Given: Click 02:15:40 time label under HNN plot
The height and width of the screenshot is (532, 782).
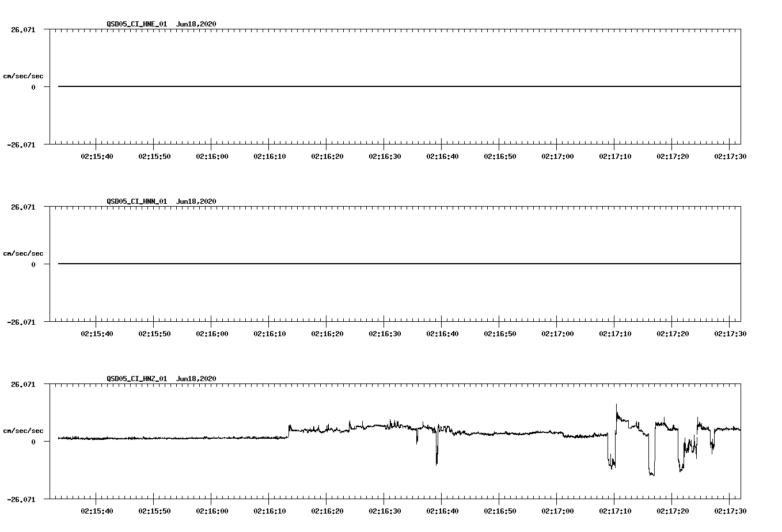Looking at the screenshot, I should pos(97,334).
